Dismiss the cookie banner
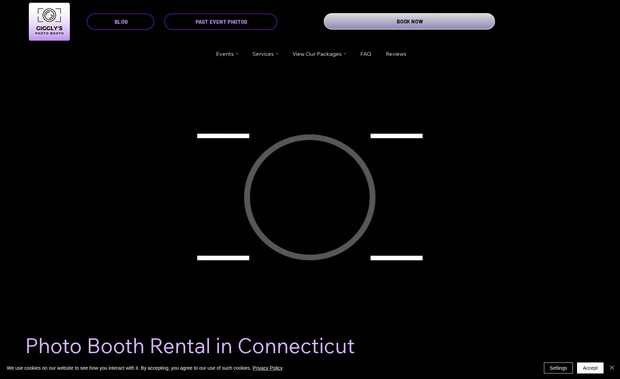 click(x=612, y=368)
